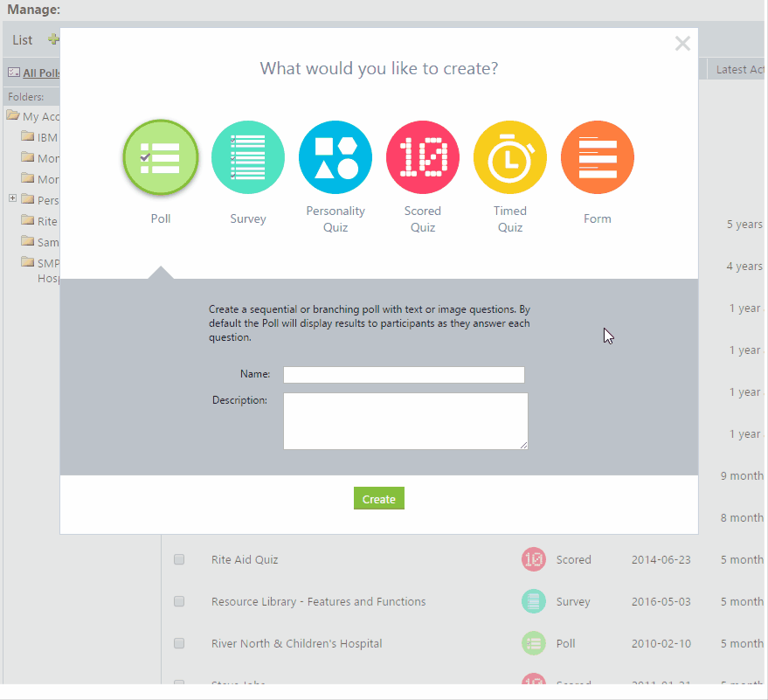Click the Form label text
The height and width of the screenshot is (700, 768).
coord(598,218)
